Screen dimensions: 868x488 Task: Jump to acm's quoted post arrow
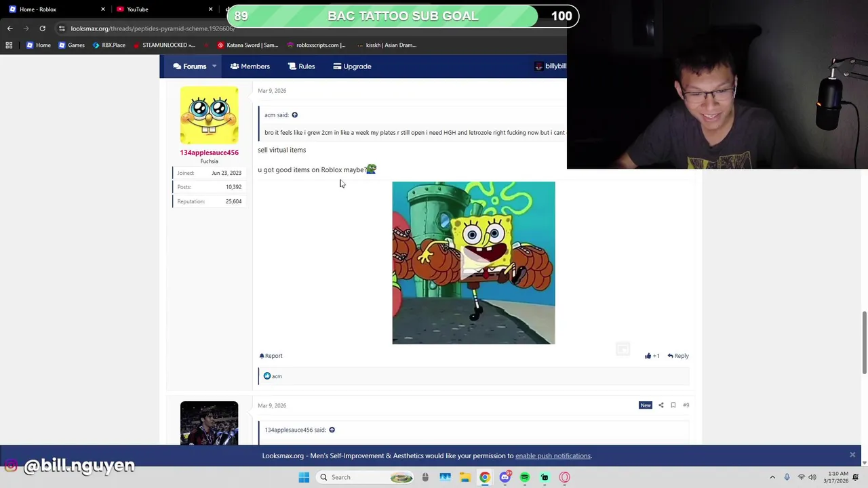294,115
